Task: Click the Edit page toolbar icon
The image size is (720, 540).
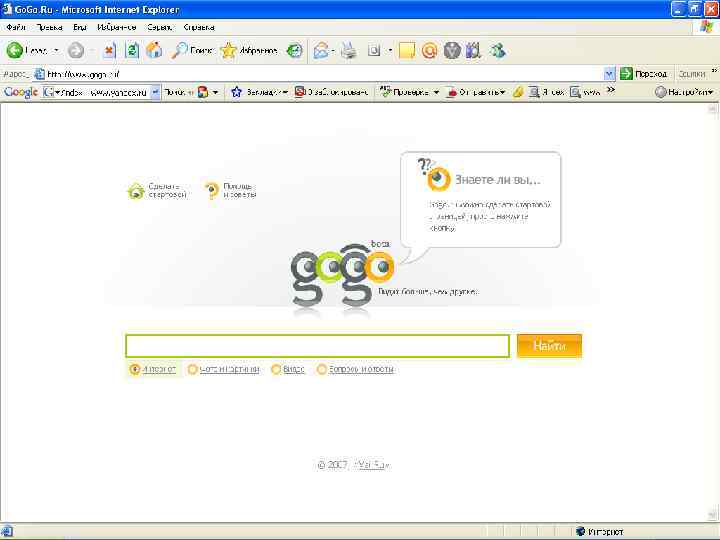Action: pyautogui.click(x=374, y=51)
